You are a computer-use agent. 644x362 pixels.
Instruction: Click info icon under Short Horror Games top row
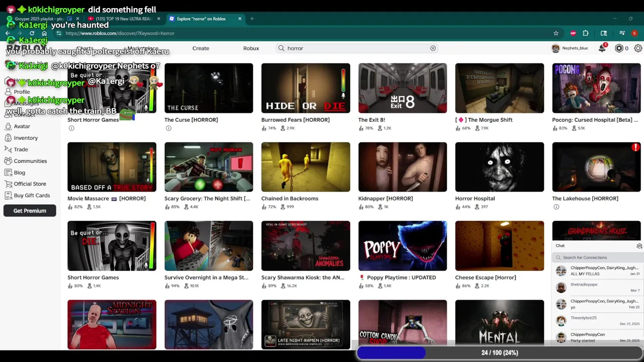(71, 128)
